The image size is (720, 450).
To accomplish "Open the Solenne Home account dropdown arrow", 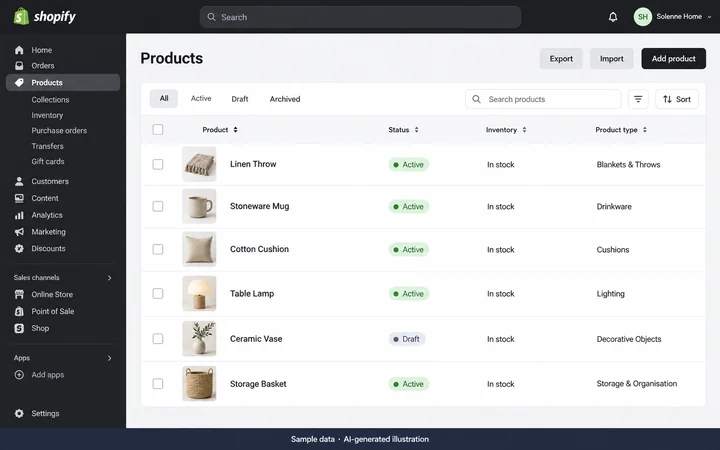I will click(709, 17).
